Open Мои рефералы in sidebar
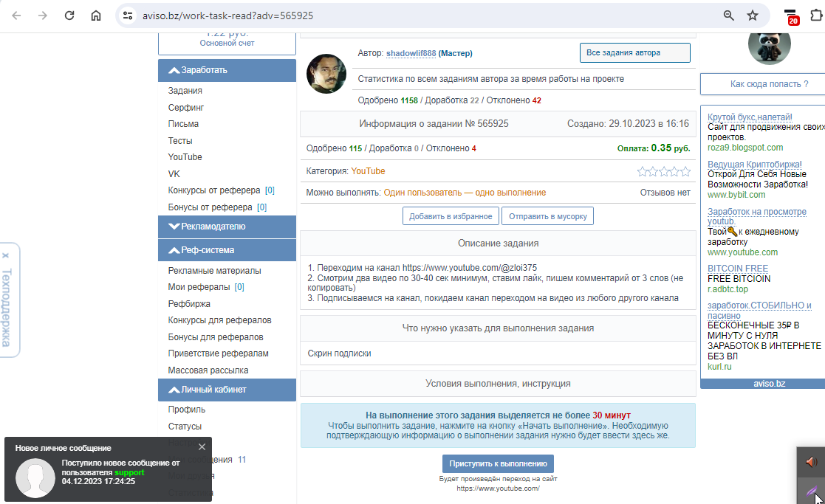The height and width of the screenshot is (504, 825). [199, 287]
